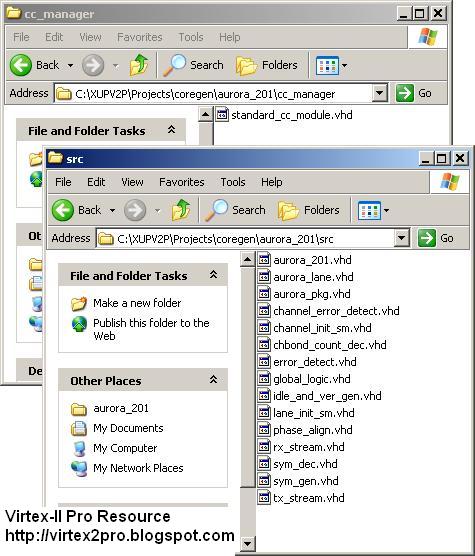The image size is (475, 556).
Task: Click the src address path field
Action: pyautogui.click(x=246, y=238)
